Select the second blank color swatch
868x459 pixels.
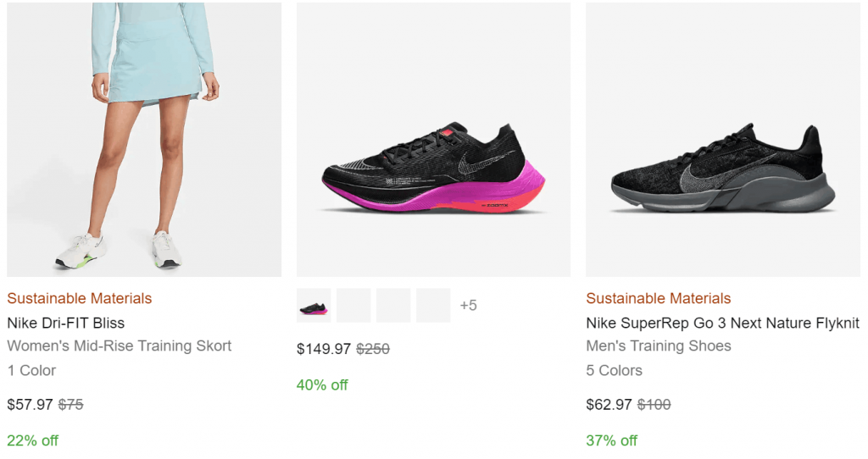pos(353,306)
